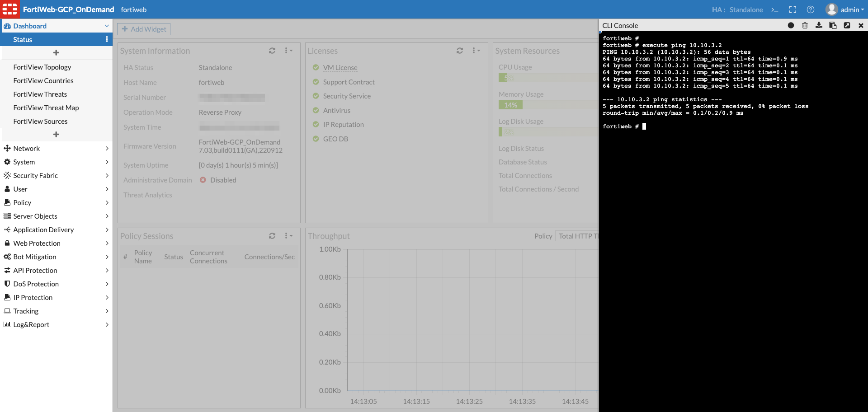Screen dimensions: 868x412
Task: Click the Security Service license entry
Action: 347,96
